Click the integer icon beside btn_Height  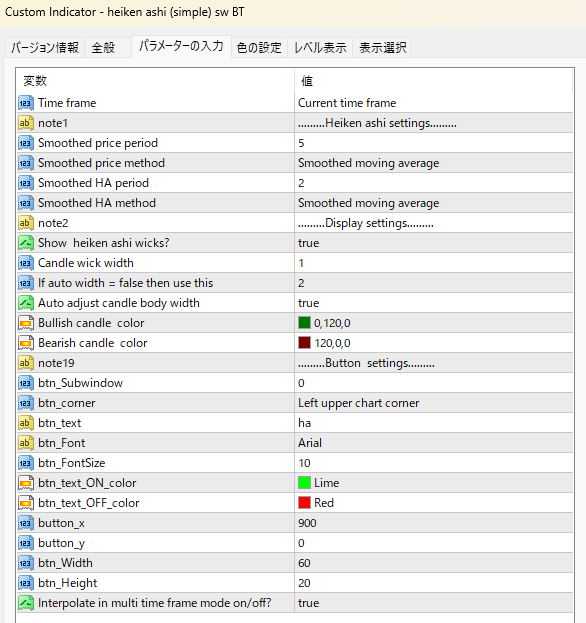tap(26, 583)
